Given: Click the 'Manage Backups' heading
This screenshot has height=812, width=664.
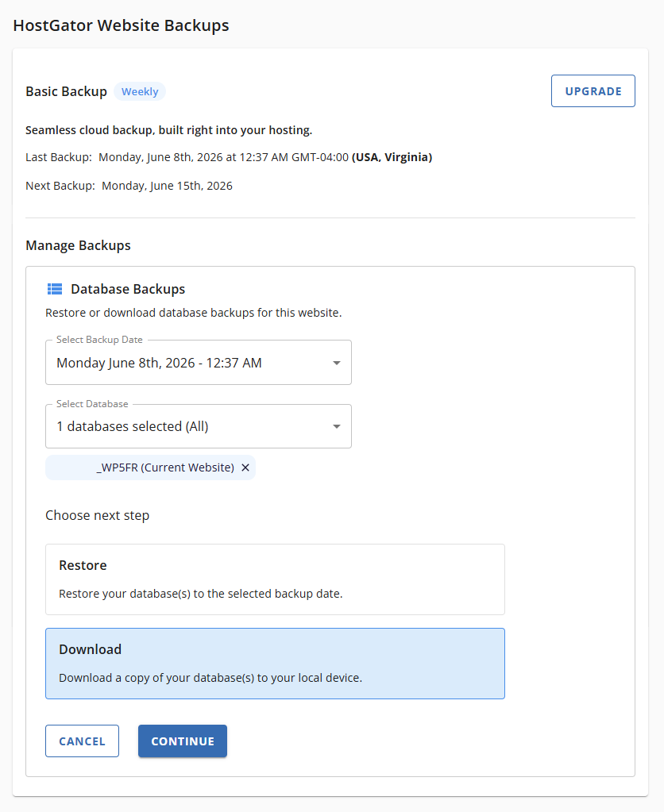Looking at the screenshot, I should [x=79, y=245].
